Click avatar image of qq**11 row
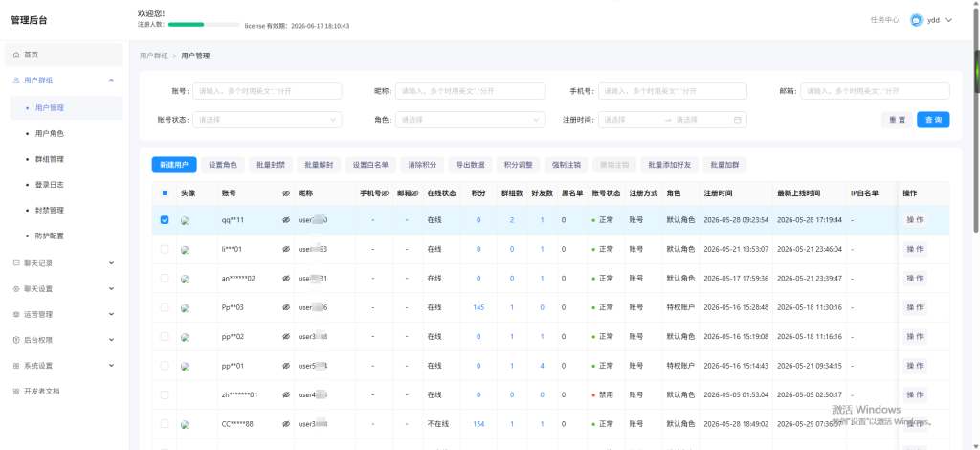This screenshot has width=980, height=450. 185,220
